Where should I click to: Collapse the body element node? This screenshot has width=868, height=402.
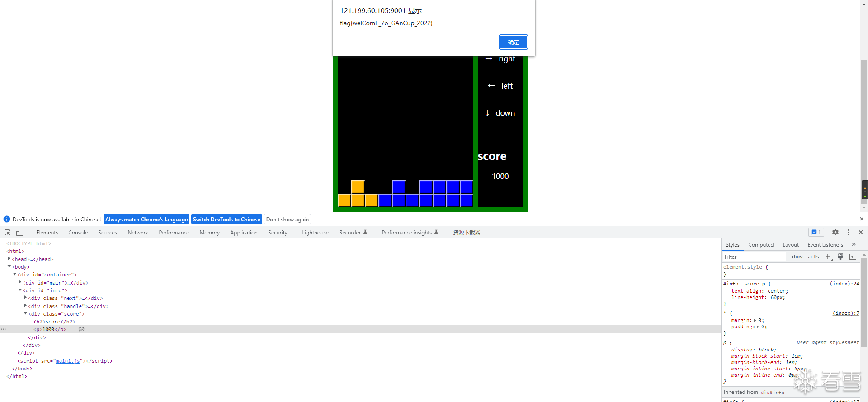(9, 266)
